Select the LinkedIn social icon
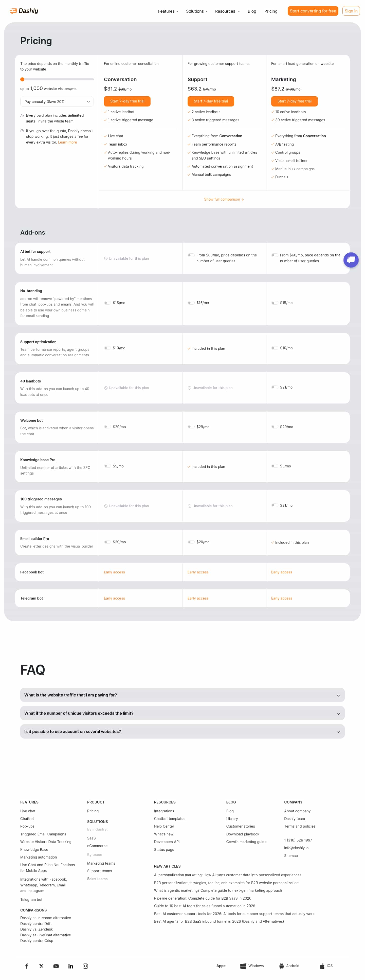 coord(71,966)
